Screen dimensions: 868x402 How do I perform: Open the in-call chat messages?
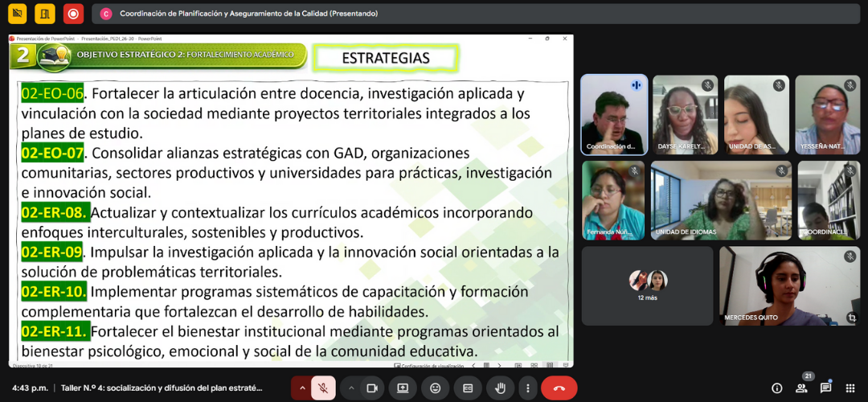[x=825, y=388]
